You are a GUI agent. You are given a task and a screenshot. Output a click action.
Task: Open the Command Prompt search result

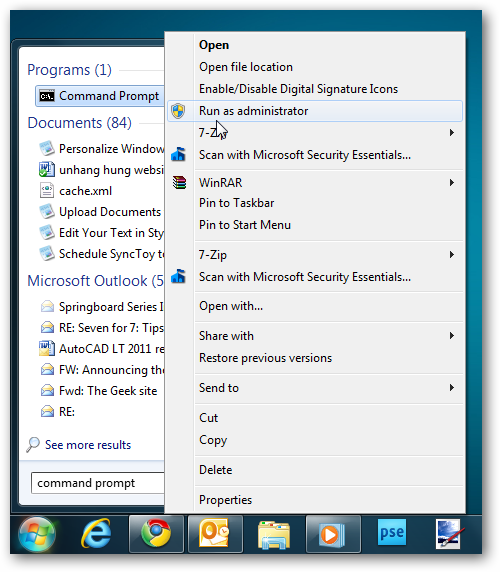point(100,96)
